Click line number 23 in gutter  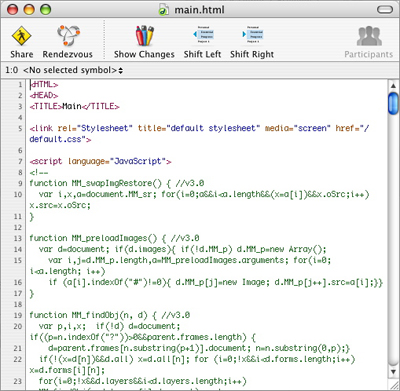18,381
